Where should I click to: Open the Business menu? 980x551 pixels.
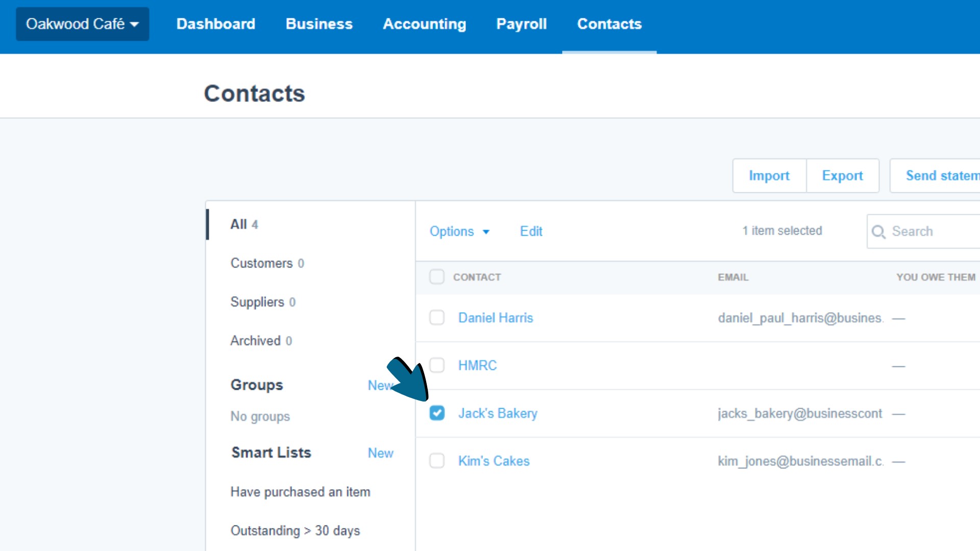tap(318, 24)
